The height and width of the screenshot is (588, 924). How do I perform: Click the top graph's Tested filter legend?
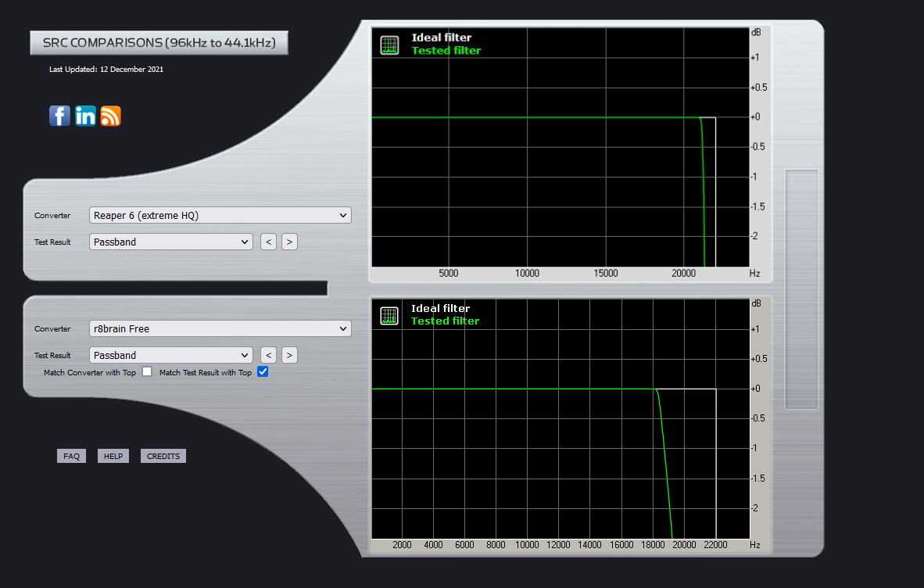point(446,51)
